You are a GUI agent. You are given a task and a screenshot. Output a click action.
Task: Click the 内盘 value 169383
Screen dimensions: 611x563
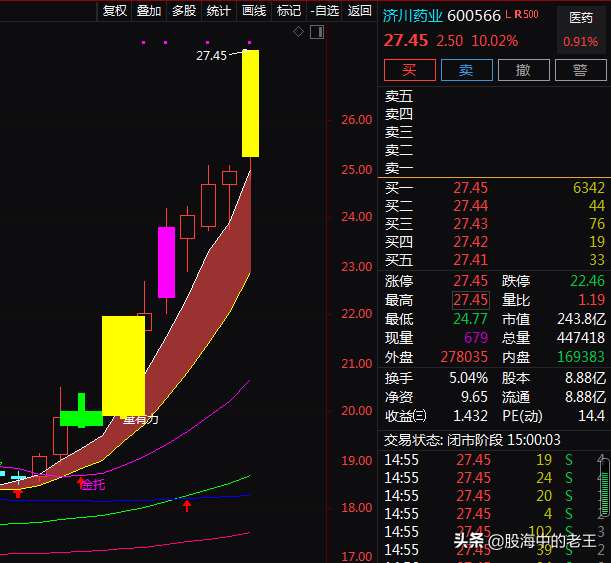(x=581, y=357)
